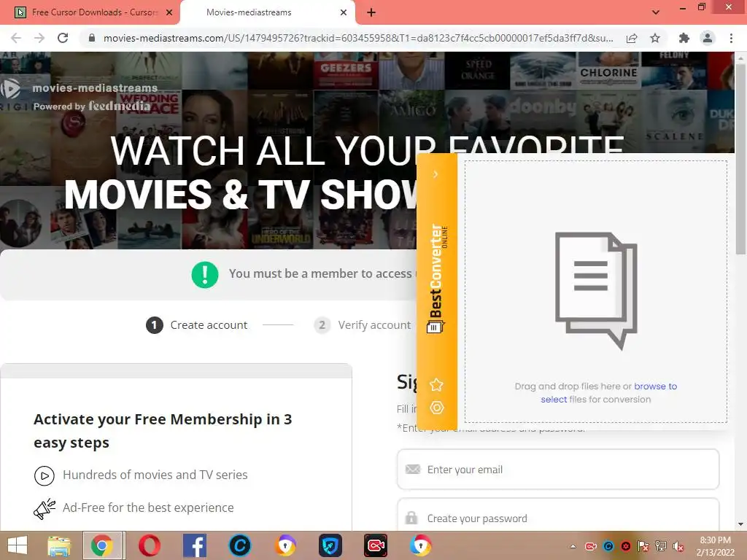This screenshot has height=560, width=747.
Task: Click 'Hundreds of movies and TV series' text
Action: 155,475
